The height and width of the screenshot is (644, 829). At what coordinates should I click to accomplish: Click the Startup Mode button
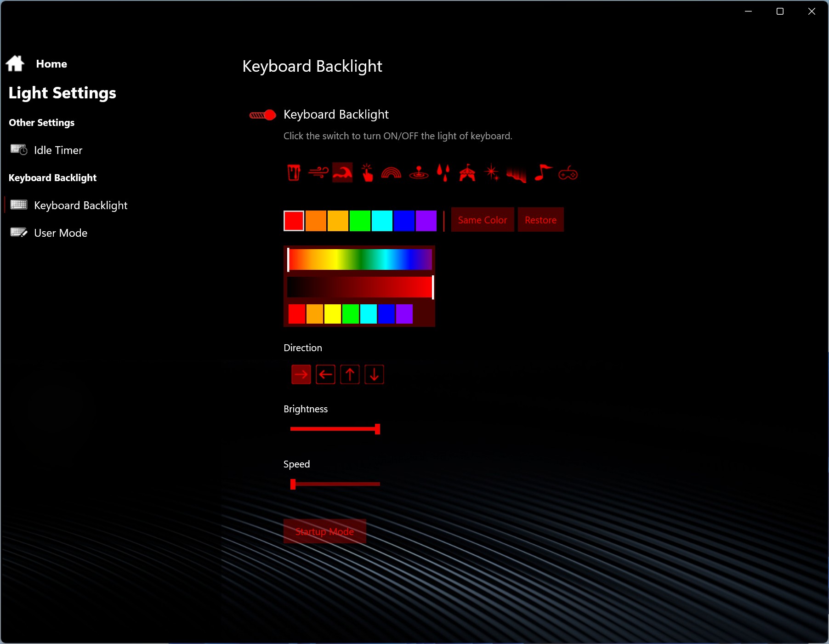324,531
